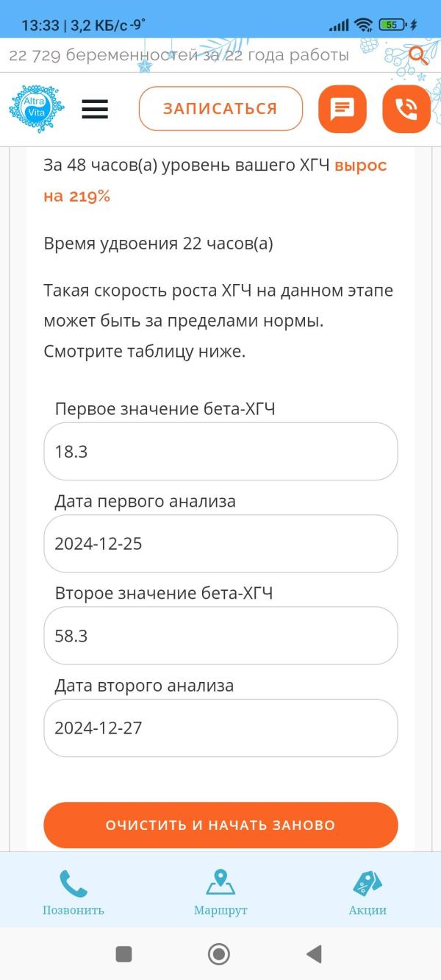Tap the Altra Vita logo

pyautogui.click(x=37, y=109)
